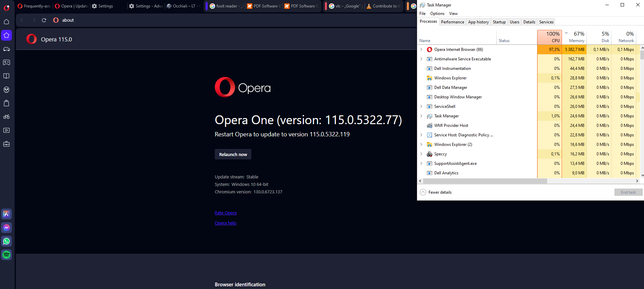Screen dimensions: 644x289
Task: Sort processes by the Network column
Action: pyautogui.click(x=624, y=37)
